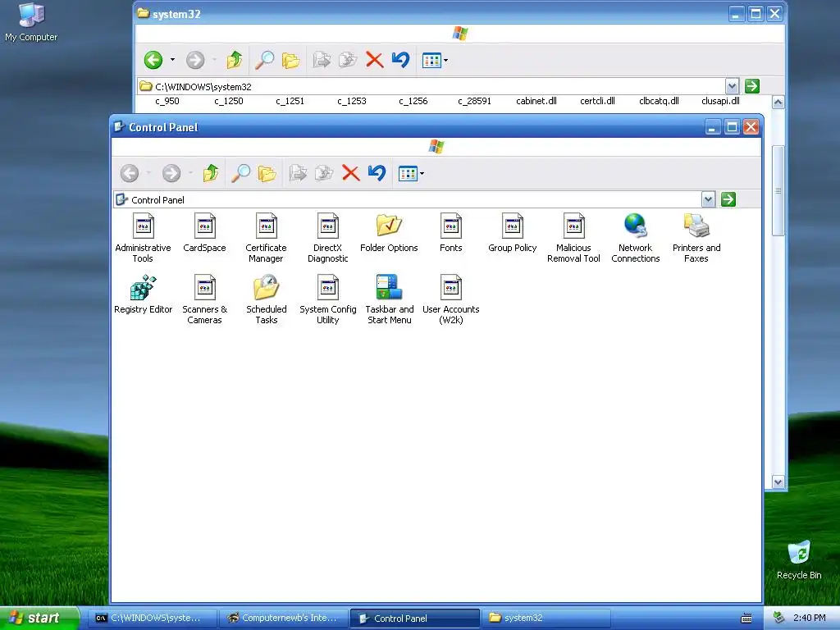Click Up folder button in Control Panel toolbar
840x630 pixels.
coord(211,173)
